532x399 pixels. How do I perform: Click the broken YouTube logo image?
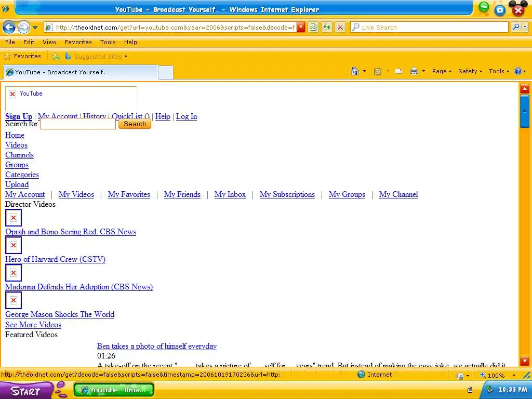[71, 98]
